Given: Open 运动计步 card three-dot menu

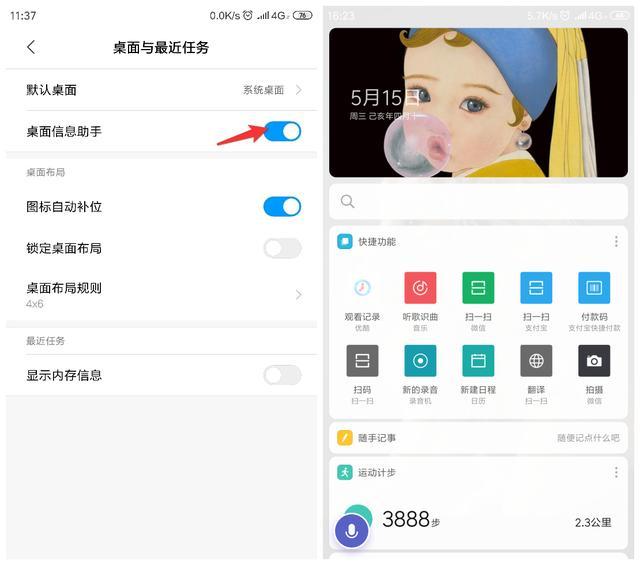Looking at the screenshot, I should point(615,472).
